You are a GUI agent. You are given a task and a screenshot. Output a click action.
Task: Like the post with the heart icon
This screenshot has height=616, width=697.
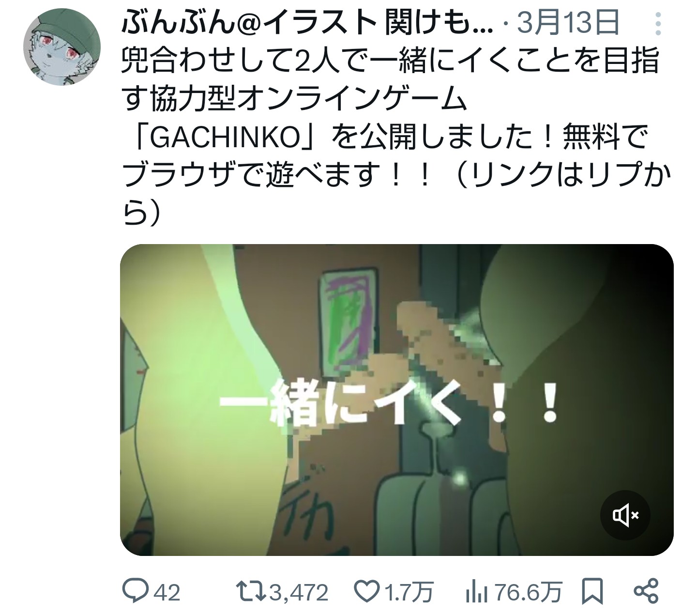coord(367,591)
